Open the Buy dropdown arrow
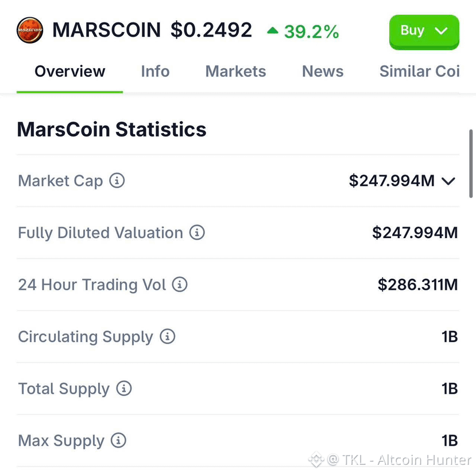476x474 pixels. tap(441, 30)
